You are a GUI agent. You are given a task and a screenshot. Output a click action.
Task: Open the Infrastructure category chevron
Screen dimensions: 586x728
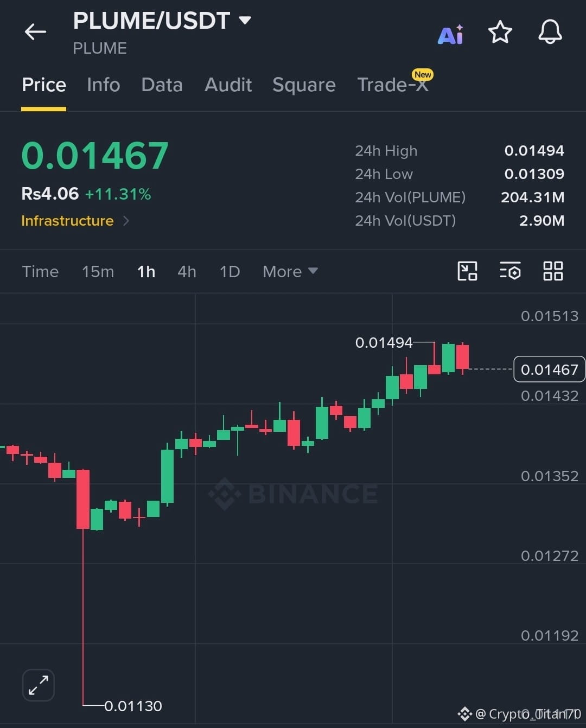tap(126, 221)
